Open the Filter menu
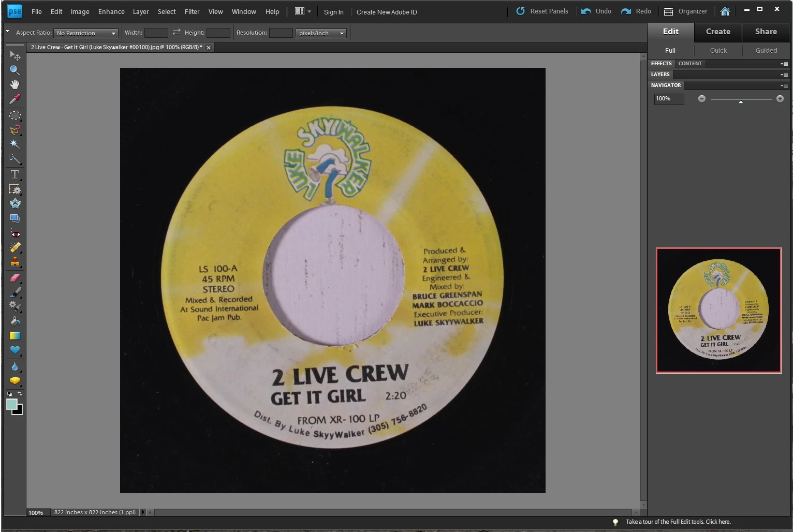Screen dimensions: 793x532 coord(192,11)
